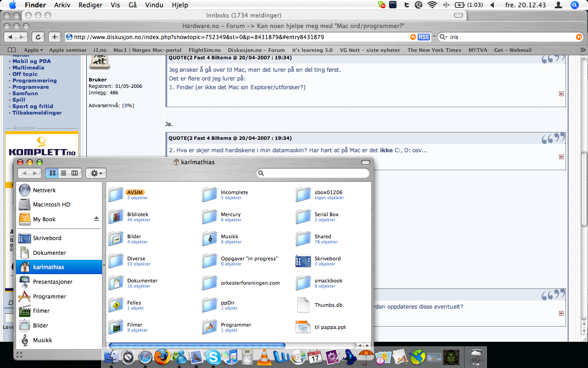Open the Arkiv menu

coord(62,5)
